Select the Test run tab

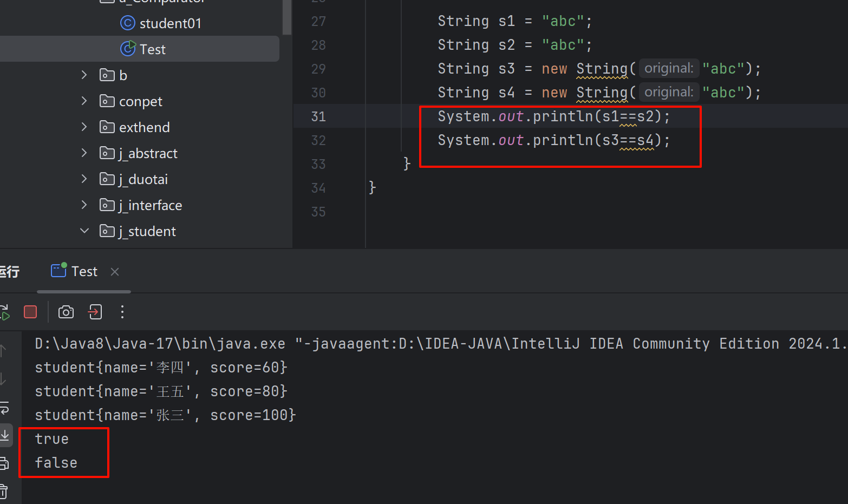pyautogui.click(x=84, y=272)
